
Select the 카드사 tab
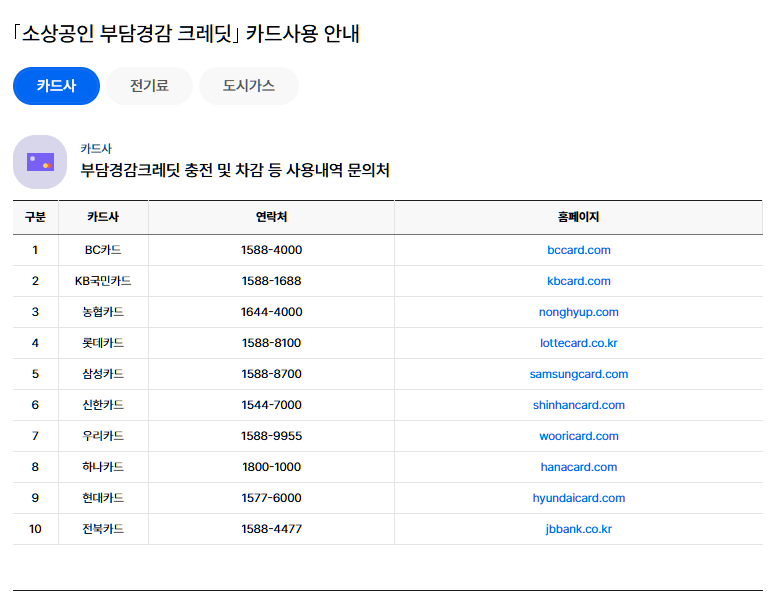tap(56, 86)
